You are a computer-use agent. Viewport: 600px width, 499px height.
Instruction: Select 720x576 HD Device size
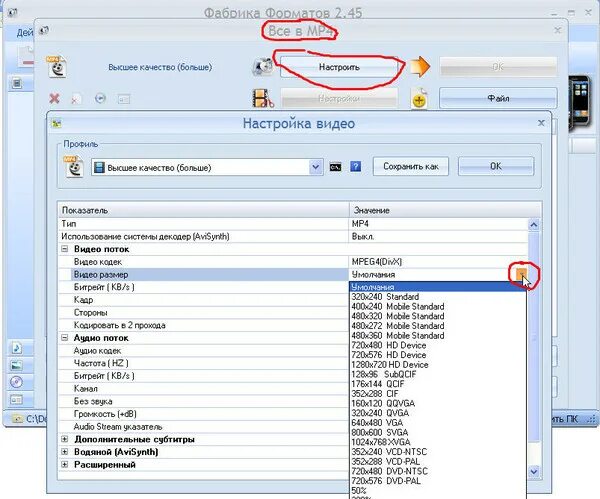438,355
